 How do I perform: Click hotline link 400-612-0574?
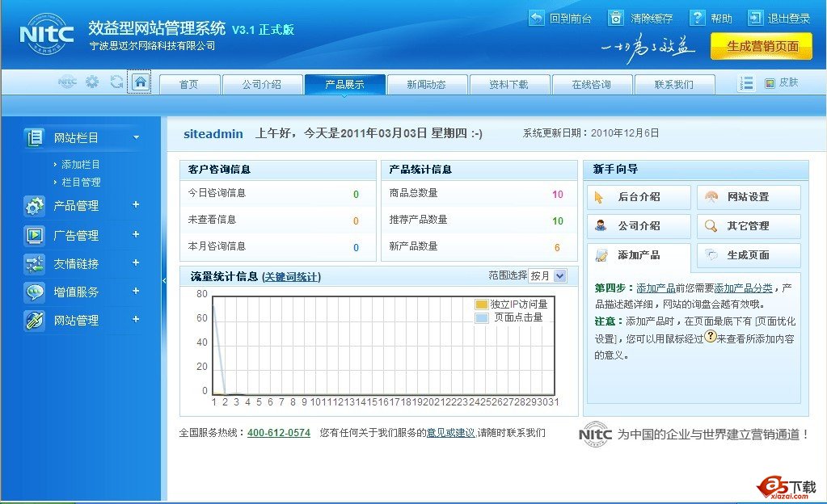tap(278, 433)
